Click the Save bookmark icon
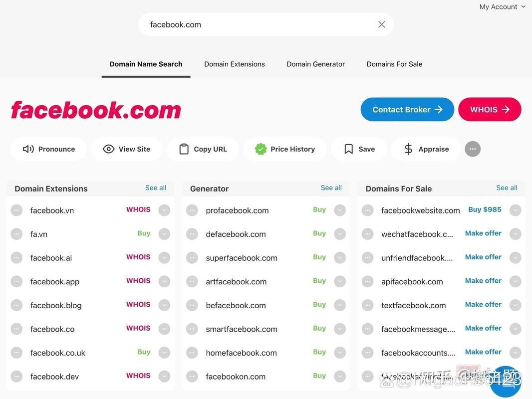This screenshot has height=399, width=532. pyautogui.click(x=349, y=149)
